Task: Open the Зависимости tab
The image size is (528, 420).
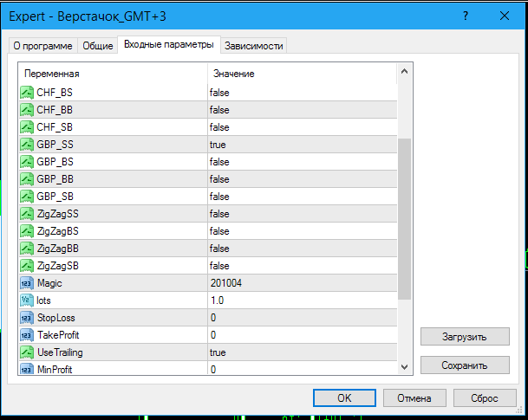Action: point(253,46)
